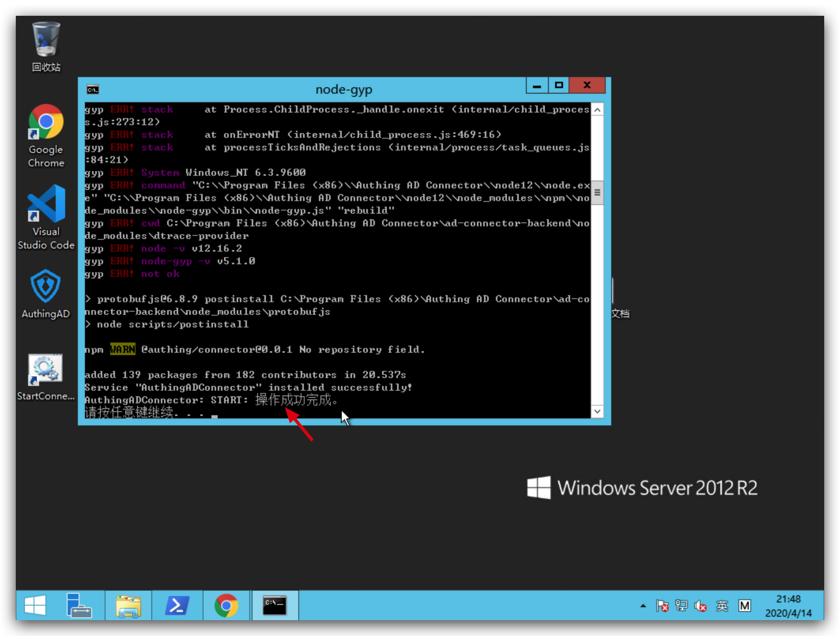The width and height of the screenshot is (840, 636).
Task: Click the Windows Start button
Action: (35, 605)
